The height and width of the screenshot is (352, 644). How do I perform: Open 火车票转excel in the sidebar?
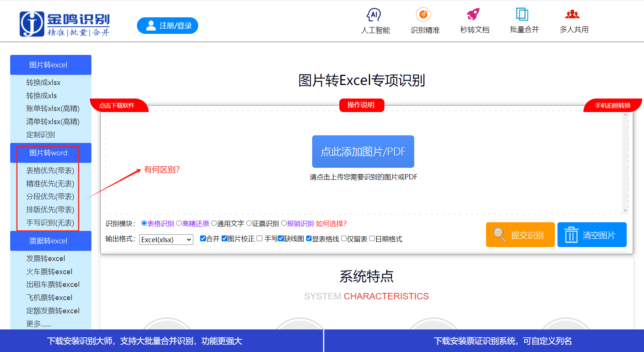[49, 272]
